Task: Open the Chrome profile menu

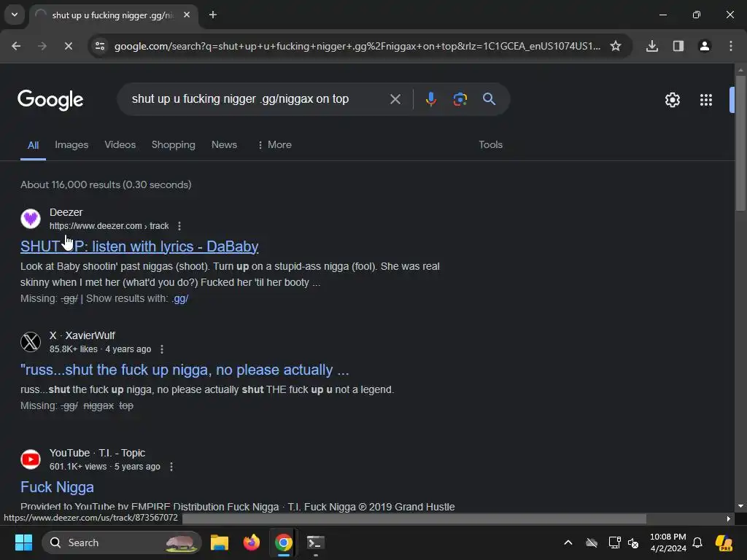Action: pos(705,46)
